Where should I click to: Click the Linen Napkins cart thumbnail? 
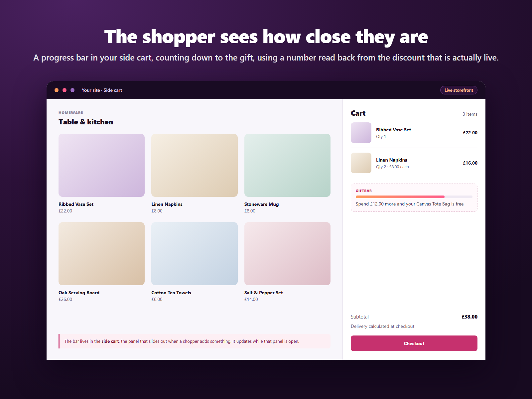pos(361,163)
